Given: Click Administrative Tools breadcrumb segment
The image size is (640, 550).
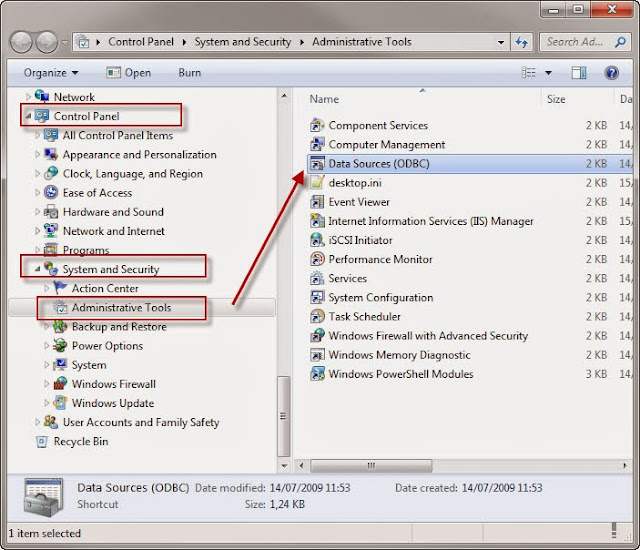Looking at the screenshot, I should click(x=362, y=42).
